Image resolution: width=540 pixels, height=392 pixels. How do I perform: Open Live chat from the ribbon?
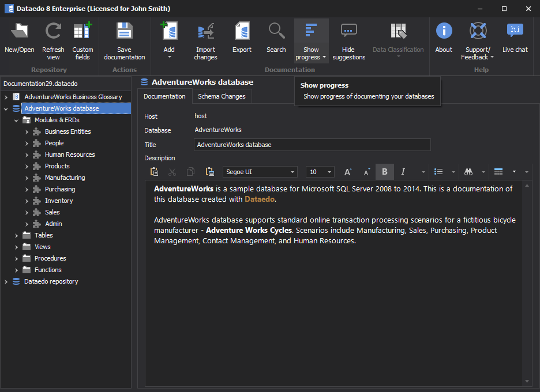click(515, 31)
